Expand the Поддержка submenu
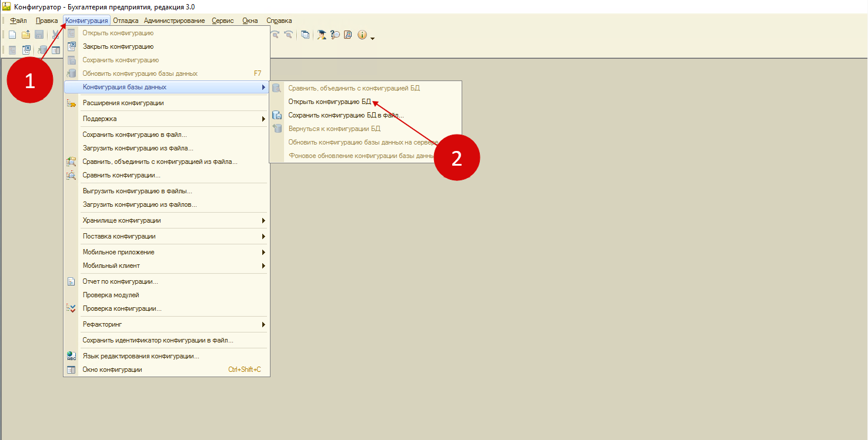This screenshot has width=868, height=440. (x=167, y=119)
